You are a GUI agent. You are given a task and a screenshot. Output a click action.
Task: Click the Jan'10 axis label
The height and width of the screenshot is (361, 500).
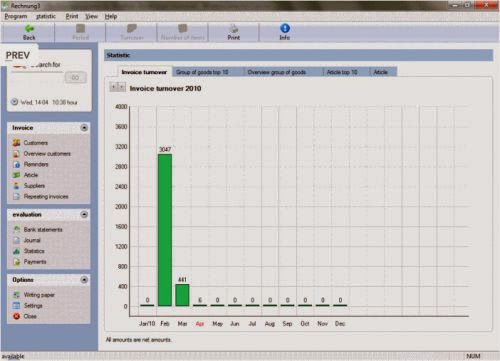point(147,324)
